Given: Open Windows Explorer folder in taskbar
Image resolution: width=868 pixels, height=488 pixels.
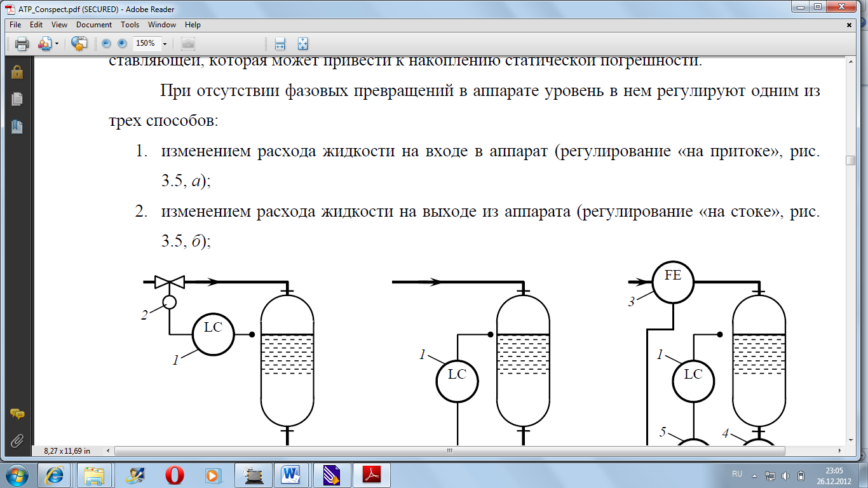Looking at the screenshot, I should point(94,475).
